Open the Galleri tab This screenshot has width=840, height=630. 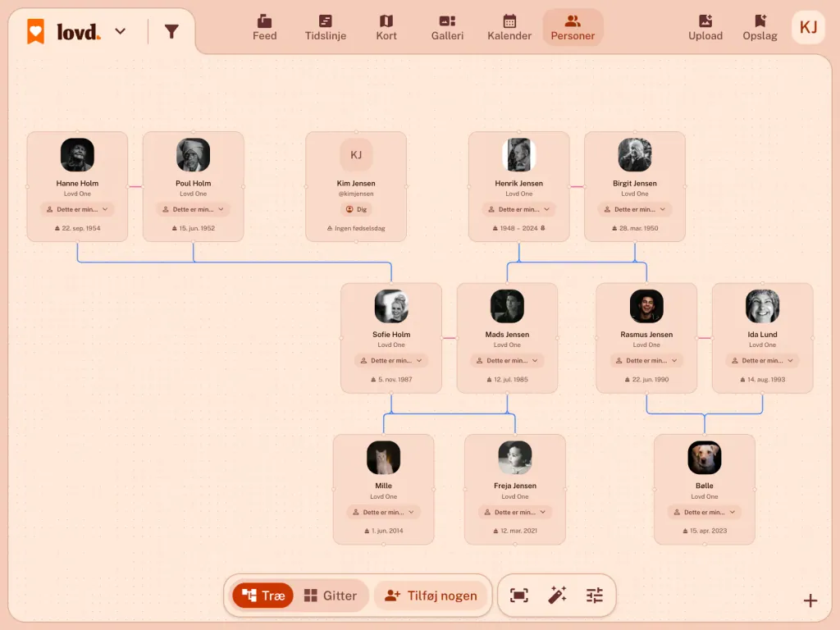[x=447, y=28]
